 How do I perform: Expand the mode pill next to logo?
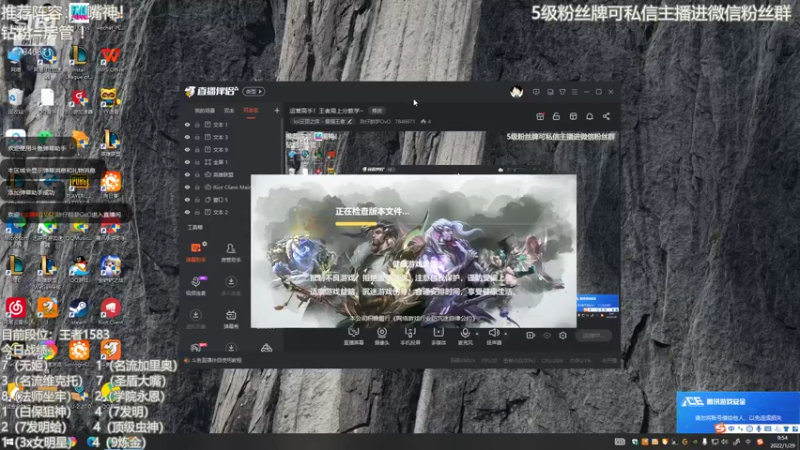pos(254,92)
